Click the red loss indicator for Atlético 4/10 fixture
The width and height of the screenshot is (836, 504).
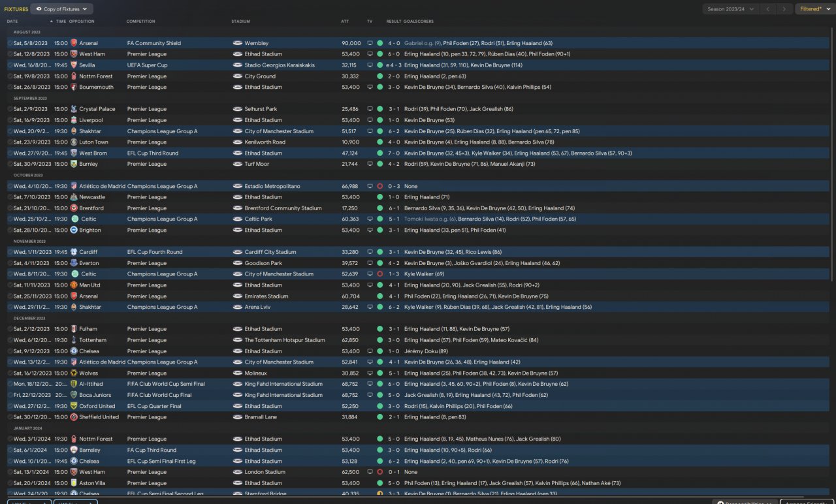pyautogui.click(x=379, y=186)
